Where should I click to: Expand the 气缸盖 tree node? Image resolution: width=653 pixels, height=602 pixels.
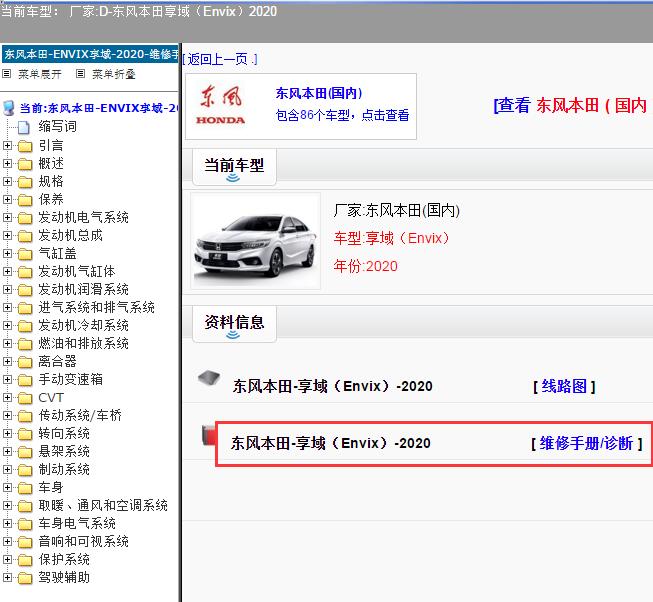point(7,253)
